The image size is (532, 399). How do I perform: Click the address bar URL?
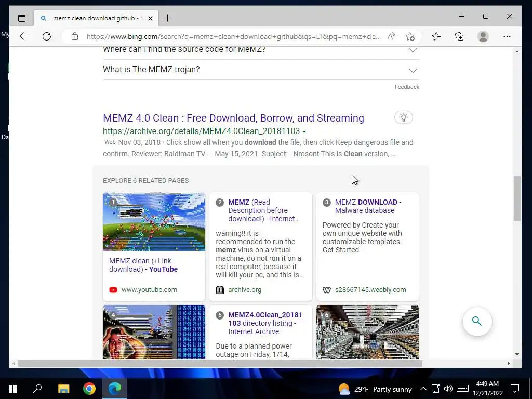[233, 36]
